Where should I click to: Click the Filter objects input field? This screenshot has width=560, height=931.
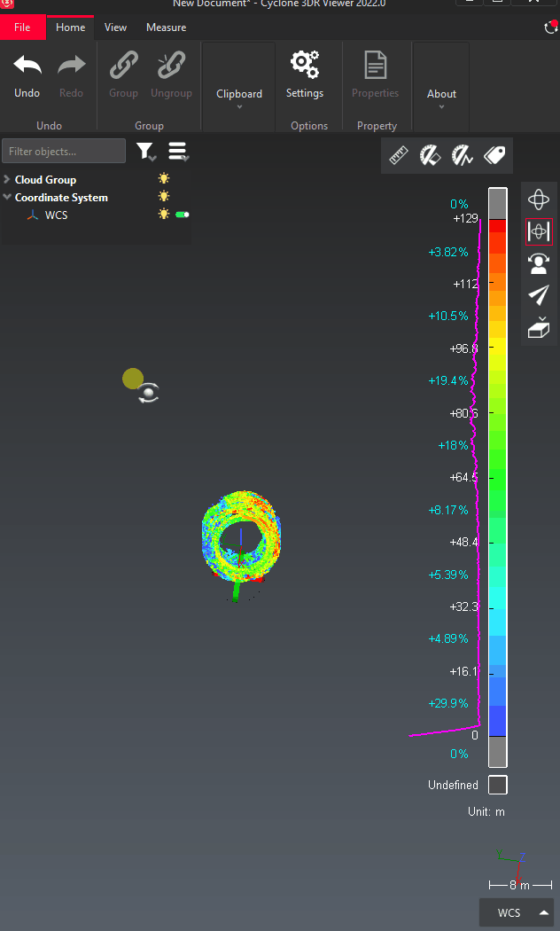coord(64,152)
